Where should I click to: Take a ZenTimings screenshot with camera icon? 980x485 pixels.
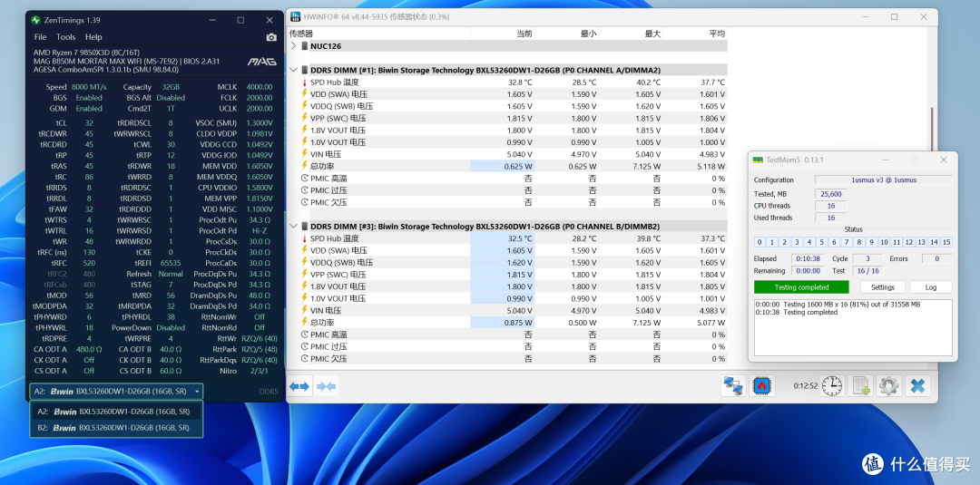271,37
